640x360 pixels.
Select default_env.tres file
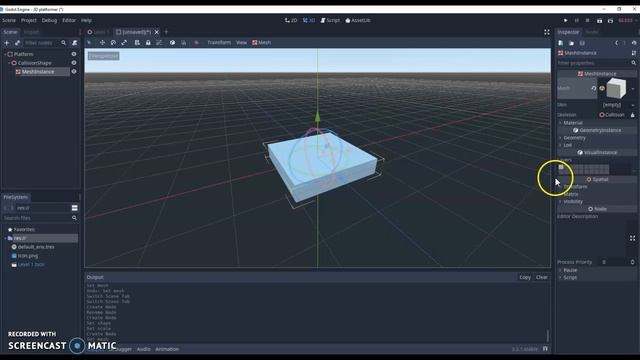pos(36,247)
